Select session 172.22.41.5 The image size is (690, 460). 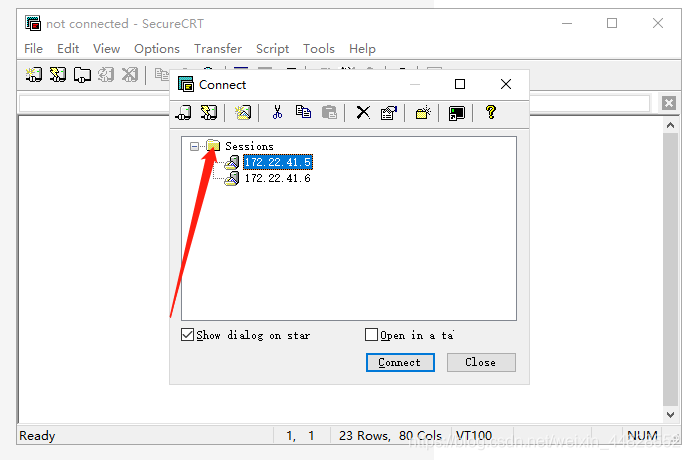click(x=278, y=162)
